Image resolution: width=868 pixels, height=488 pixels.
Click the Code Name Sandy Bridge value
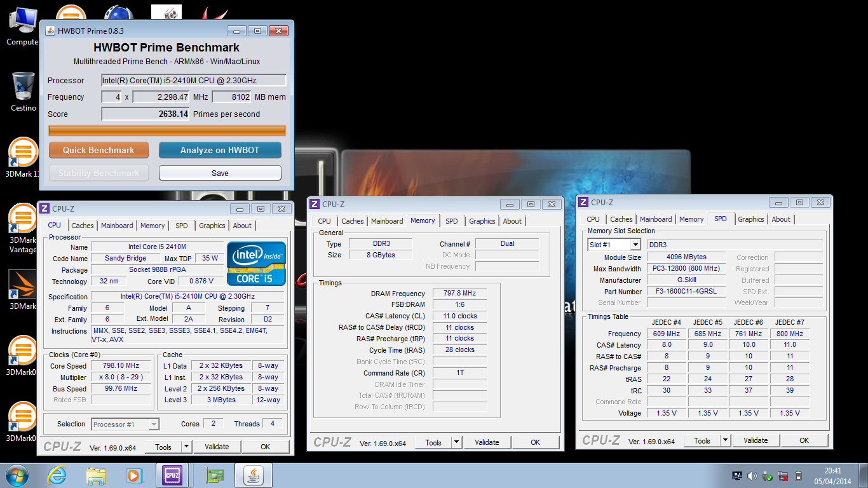(126, 259)
